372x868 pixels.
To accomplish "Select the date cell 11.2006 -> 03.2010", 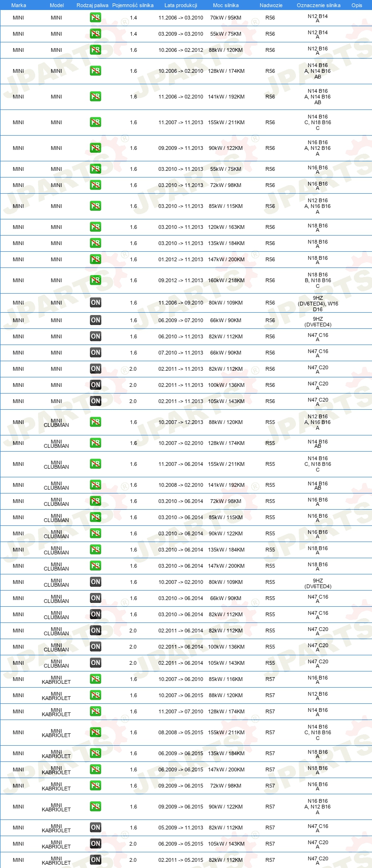I will click(181, 18).
